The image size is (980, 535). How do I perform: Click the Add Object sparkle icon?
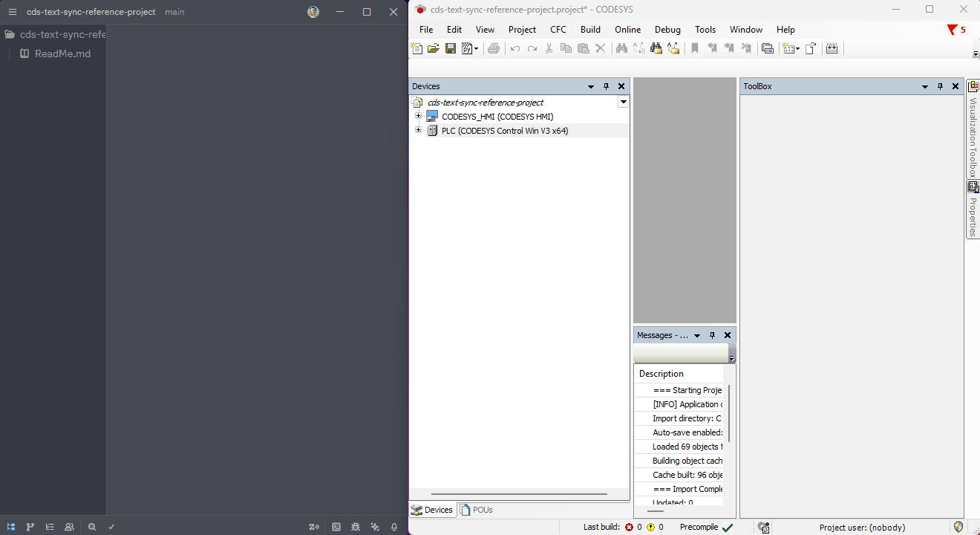[x=788, y=48]
